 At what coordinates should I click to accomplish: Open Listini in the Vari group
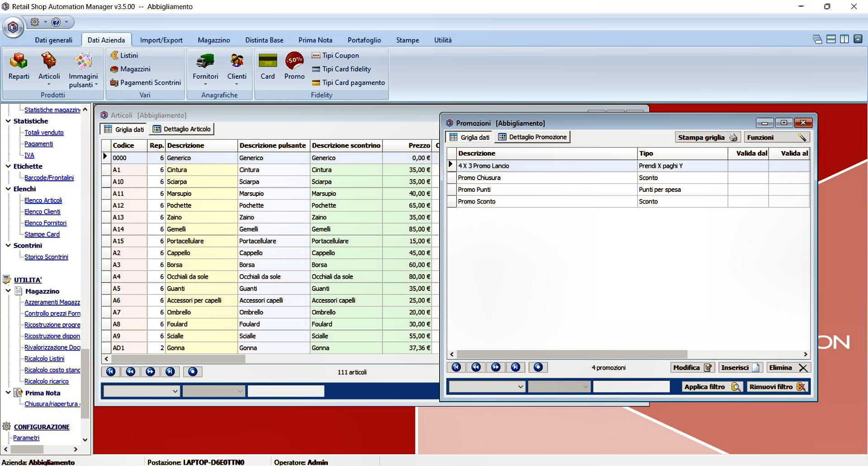tap(124, 55)
